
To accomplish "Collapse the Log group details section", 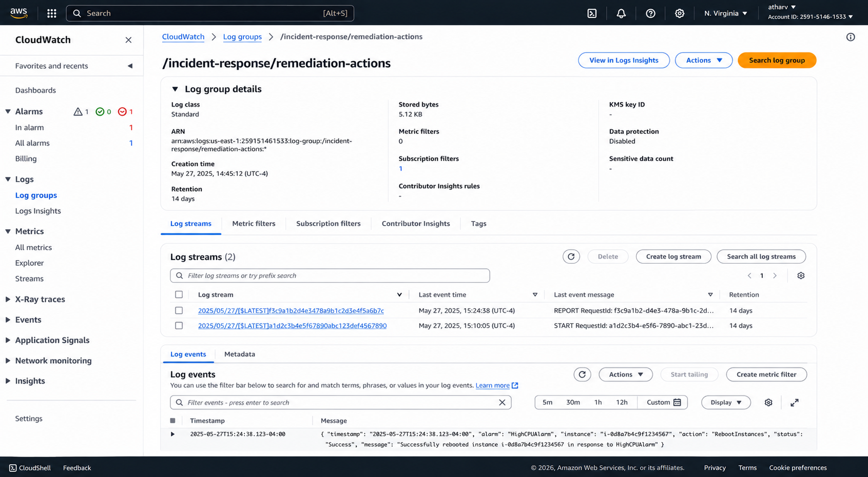I will [x=175, y=89].
